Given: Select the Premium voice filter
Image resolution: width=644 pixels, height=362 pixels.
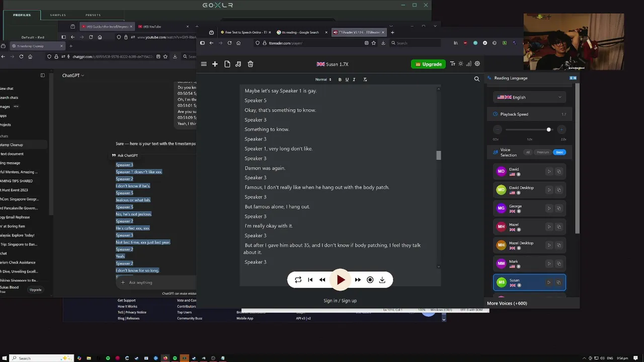Looking at the screenshot, I should pyautogui.click(x=543, y=152).
